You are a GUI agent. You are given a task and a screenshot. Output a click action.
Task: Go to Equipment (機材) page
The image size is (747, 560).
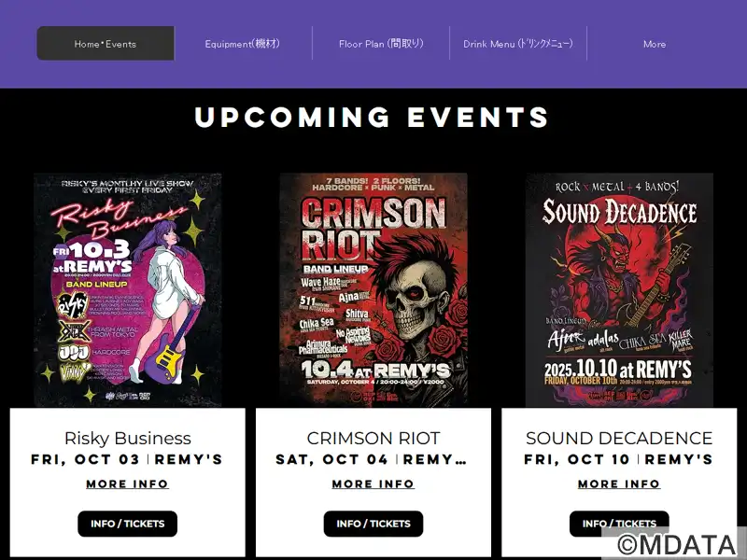tap(243, 43)
